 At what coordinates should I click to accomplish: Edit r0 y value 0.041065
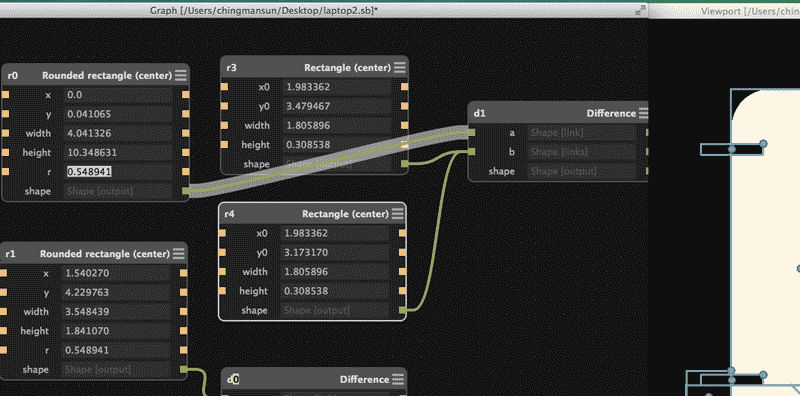pos(118,114)
